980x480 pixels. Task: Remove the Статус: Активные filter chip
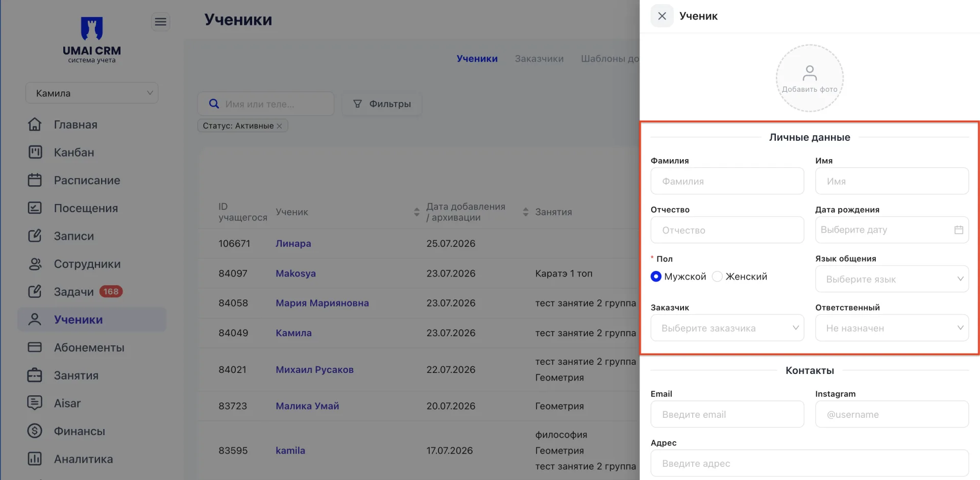click(280, 126)
